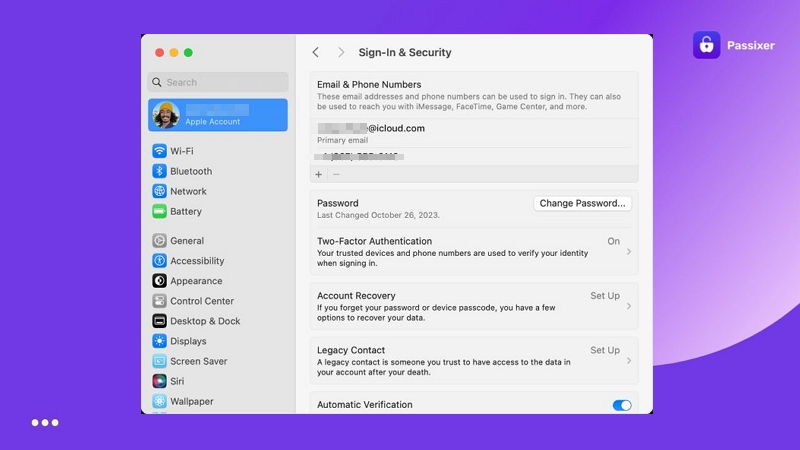
Task: Click the Control Center icon
Action: click(159, 301)
